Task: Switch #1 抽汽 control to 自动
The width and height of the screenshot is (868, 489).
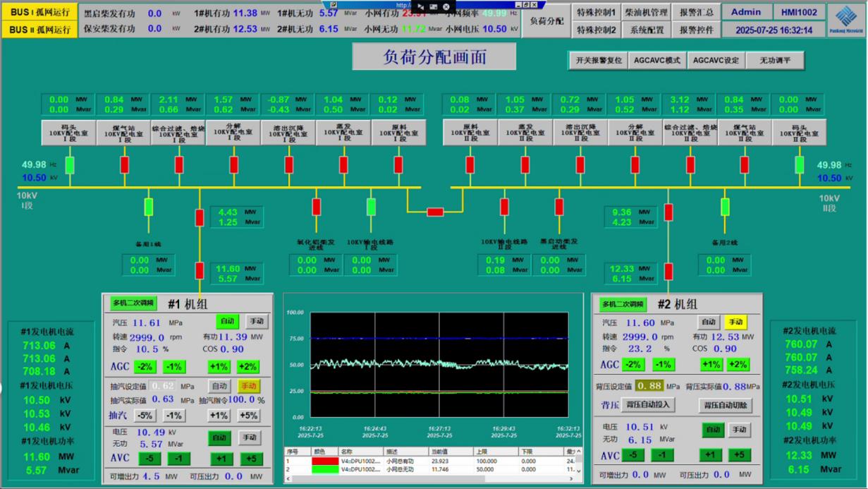Action: click(219, 386)
